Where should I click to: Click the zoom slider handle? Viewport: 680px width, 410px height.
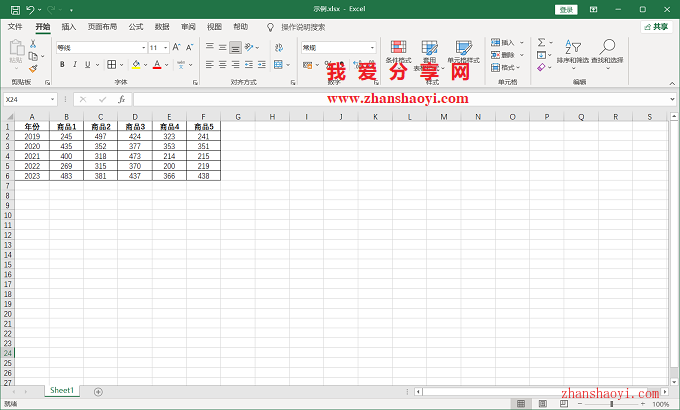611,404
